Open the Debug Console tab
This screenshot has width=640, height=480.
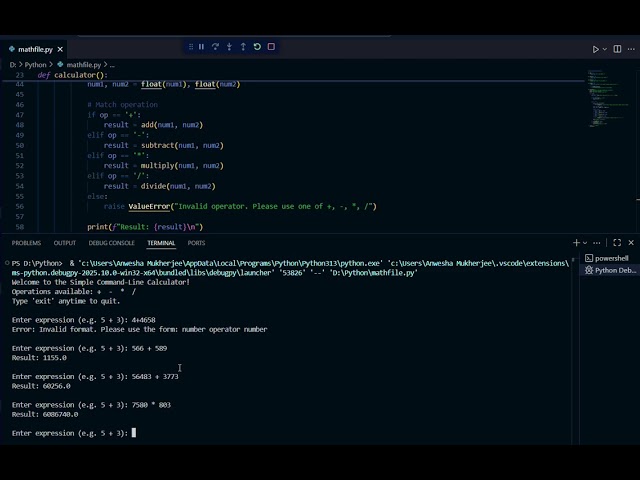pos(111,243)
